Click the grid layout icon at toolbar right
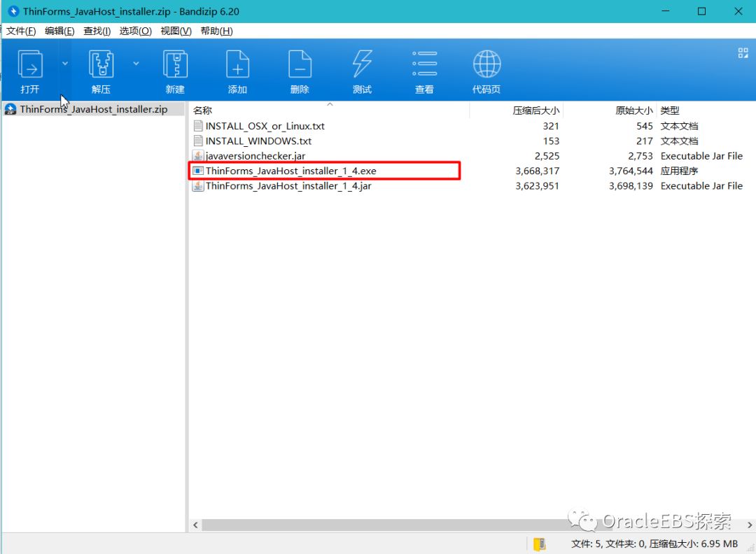Screen dimensions: 756x554 pos(743,53)
